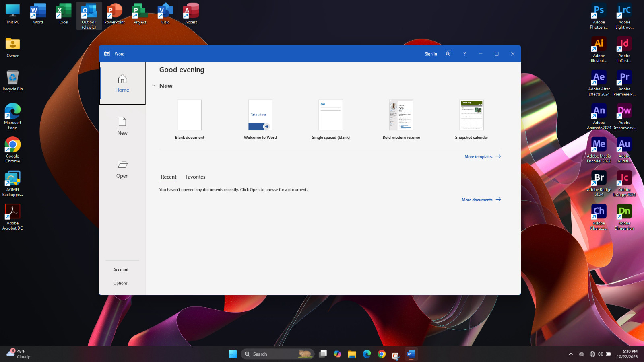Show hidden icons in the system tray
644x362 pixels.
point(571,354)
